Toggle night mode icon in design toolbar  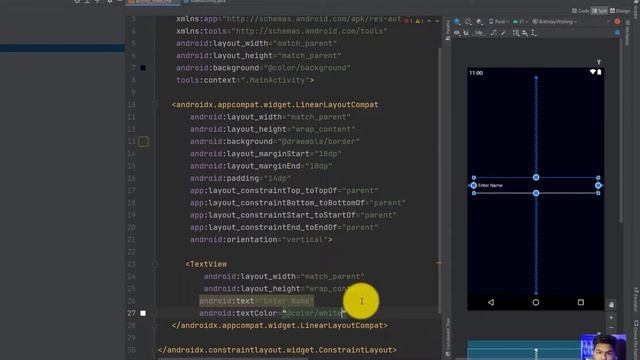[479, 22]
